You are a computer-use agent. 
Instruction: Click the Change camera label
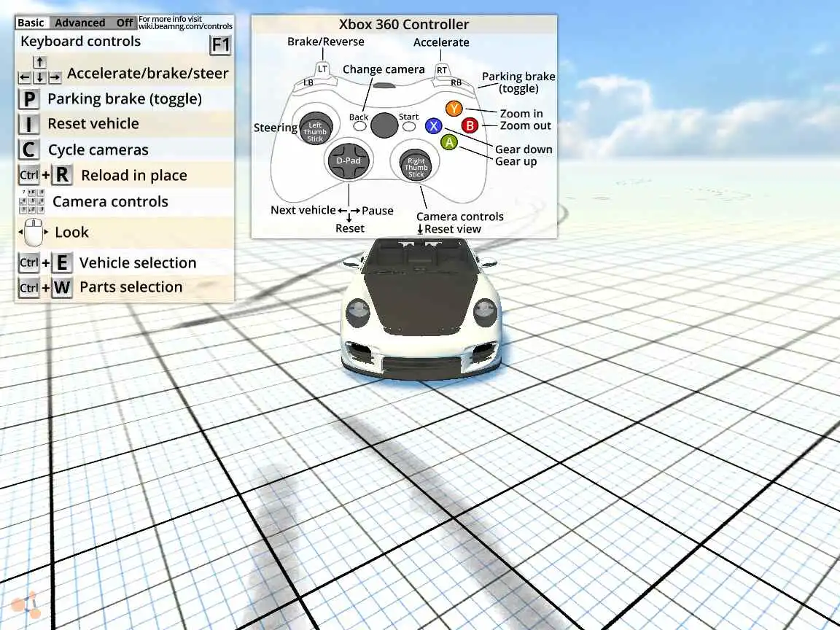click(384, 70)
